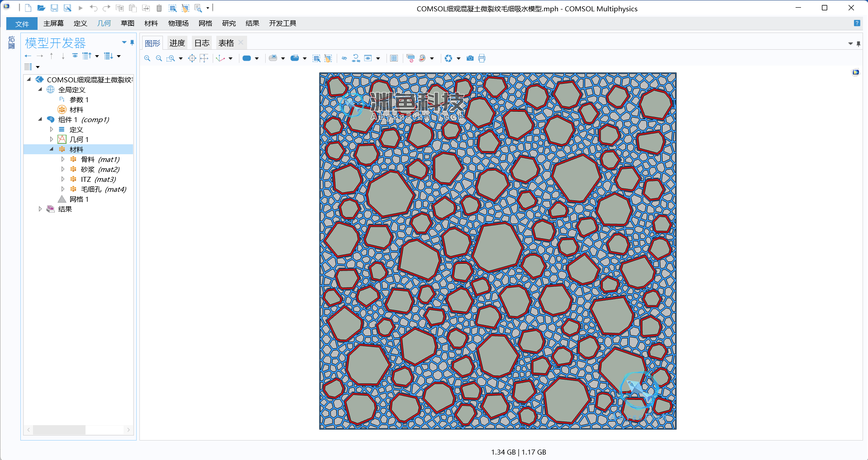The width and height of the screenshot is (868, 460).
Task: Create a new model file
Action: (x=28, y=8)
